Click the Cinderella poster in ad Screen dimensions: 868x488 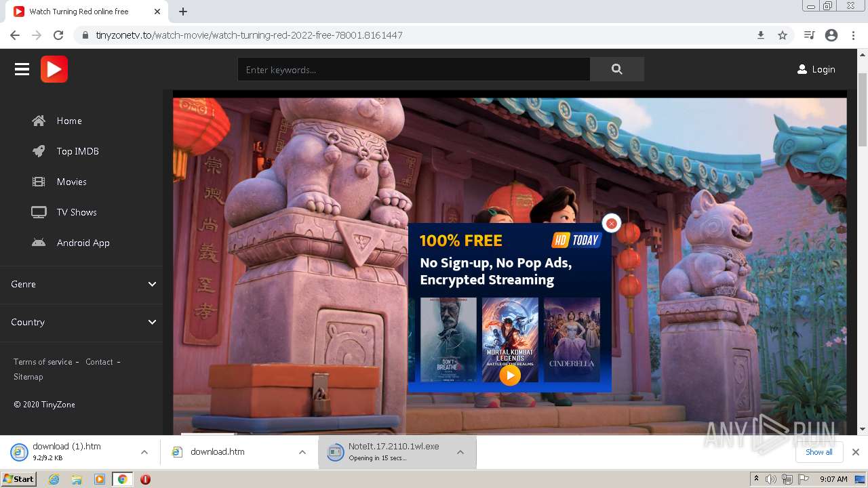572,340
